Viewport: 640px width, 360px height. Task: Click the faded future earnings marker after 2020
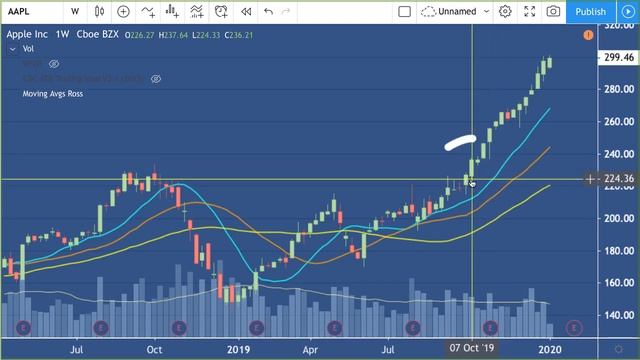pos(574,327)
